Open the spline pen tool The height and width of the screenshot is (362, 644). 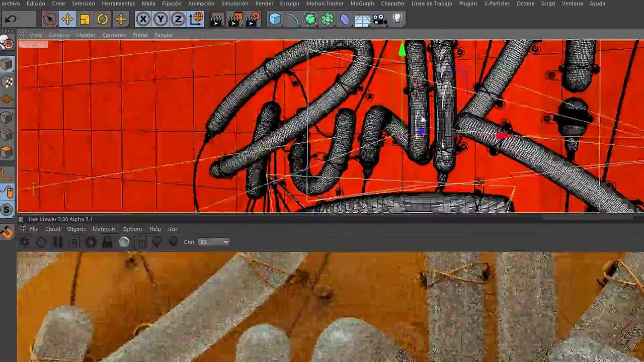(292, 20)
